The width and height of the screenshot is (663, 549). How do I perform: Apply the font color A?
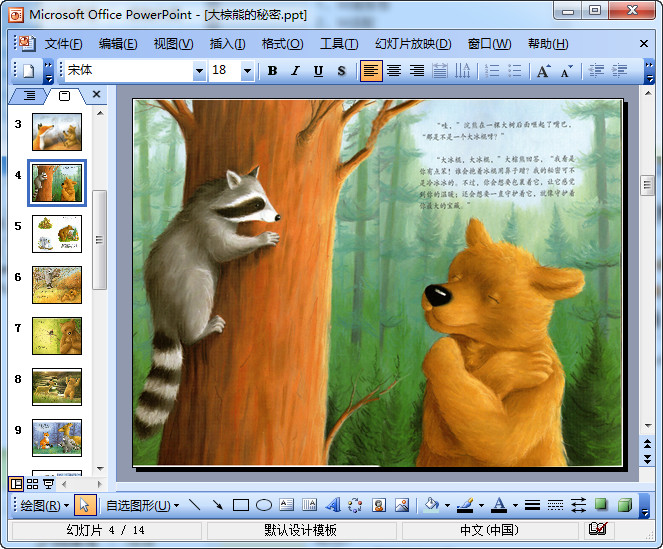499,505
